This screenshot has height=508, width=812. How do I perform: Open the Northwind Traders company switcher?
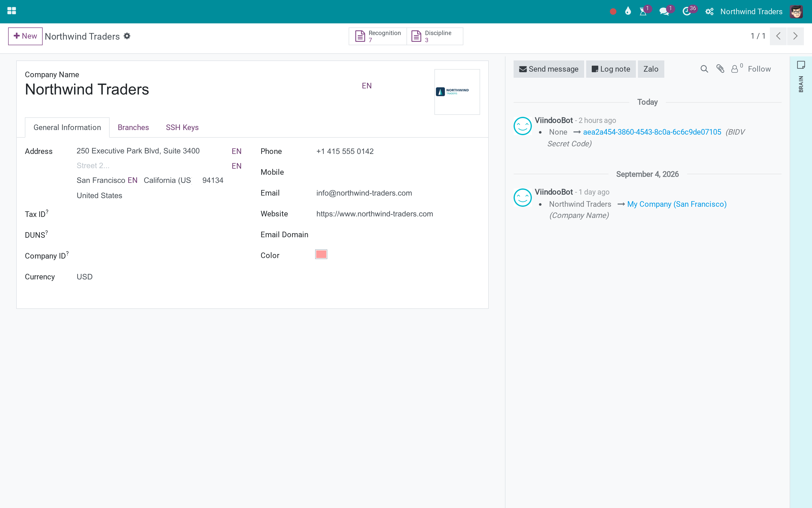(x=751, y=11)
